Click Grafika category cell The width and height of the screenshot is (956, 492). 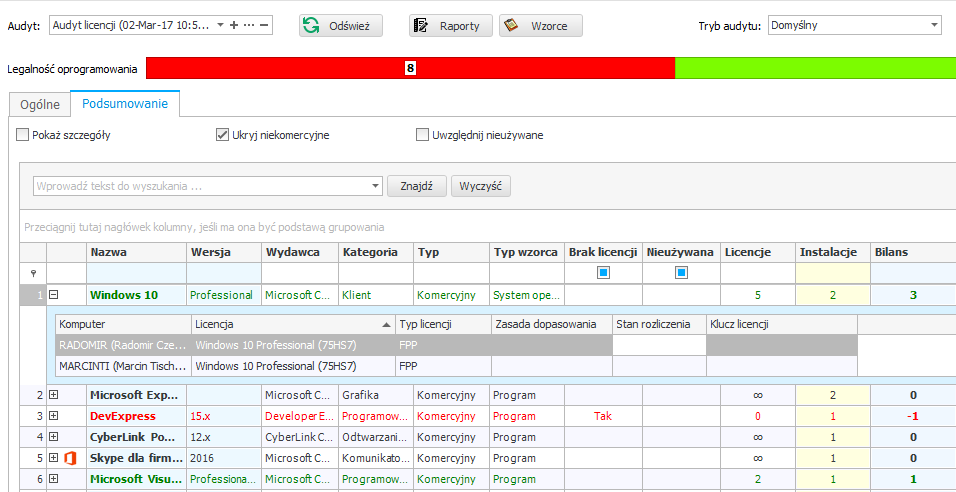(x=376, y=395)
